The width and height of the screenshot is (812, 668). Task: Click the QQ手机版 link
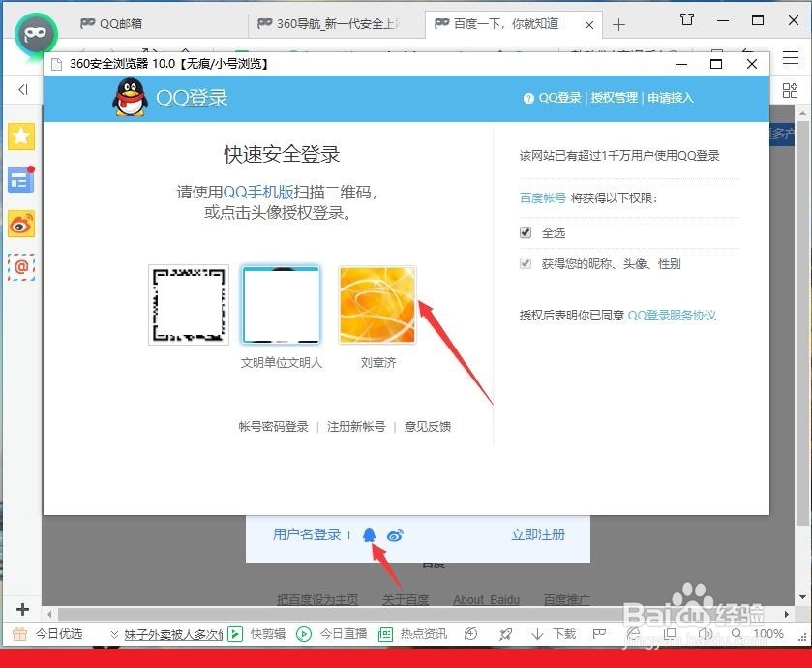pos(257,192)
